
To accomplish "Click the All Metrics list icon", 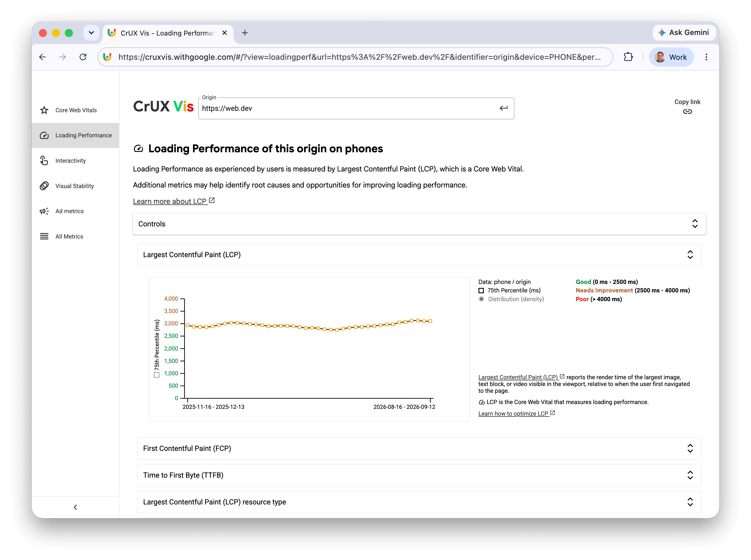I will (x=44, y=236).
